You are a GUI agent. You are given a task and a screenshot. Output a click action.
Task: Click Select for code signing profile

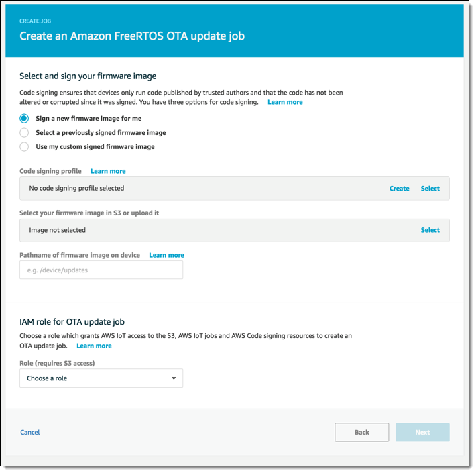pyautogui.click(x=430, y=189)
